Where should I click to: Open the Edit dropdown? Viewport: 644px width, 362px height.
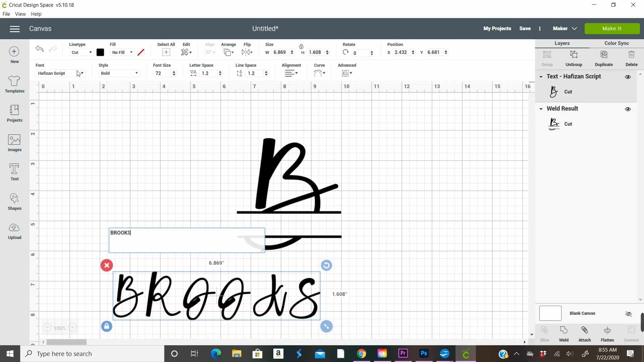(186, 52)
